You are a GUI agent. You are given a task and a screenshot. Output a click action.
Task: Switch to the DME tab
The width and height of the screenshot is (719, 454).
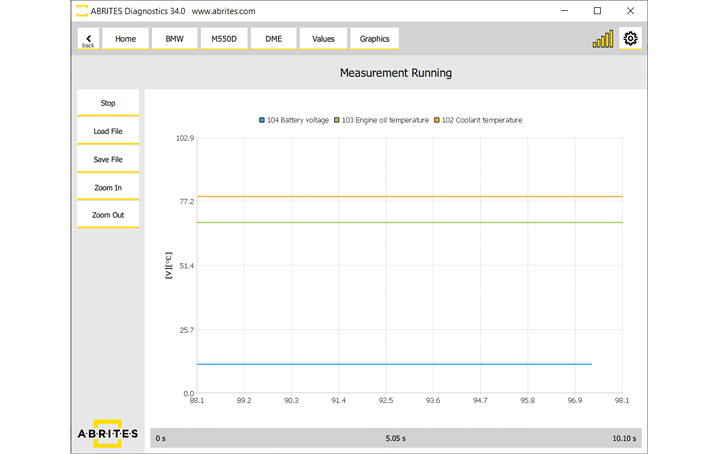273,39
